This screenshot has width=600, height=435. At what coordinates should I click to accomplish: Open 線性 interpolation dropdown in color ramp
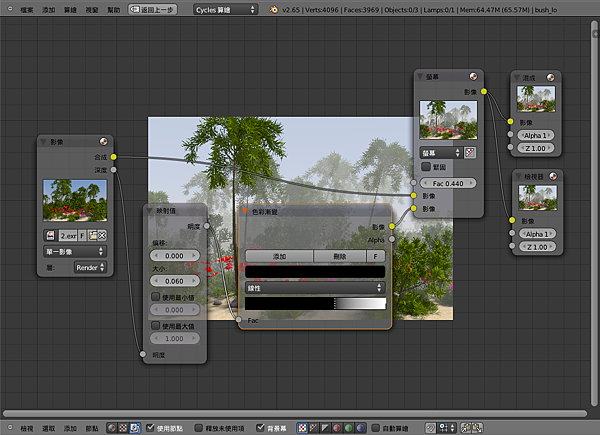tap(315, 288)
